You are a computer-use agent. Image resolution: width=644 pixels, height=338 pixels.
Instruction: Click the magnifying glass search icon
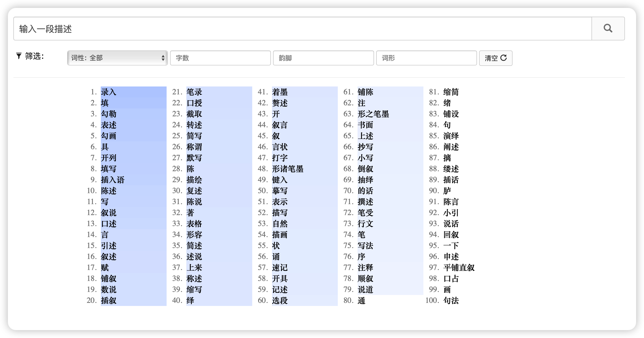608,29
